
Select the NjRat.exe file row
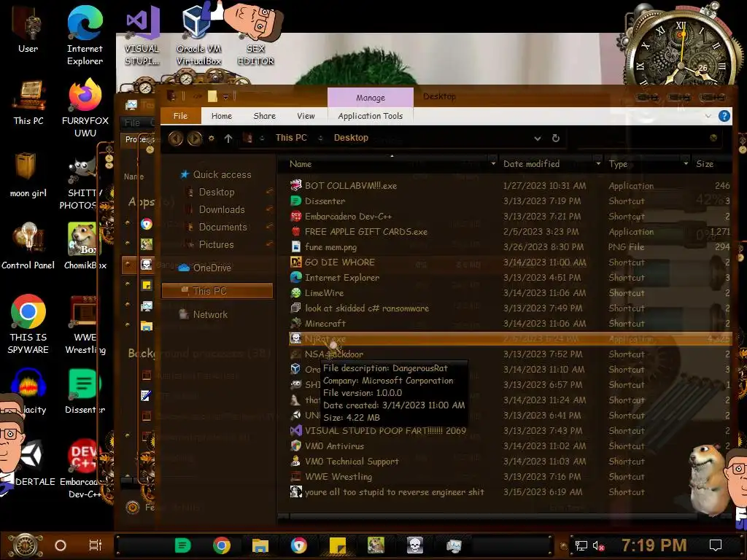click(x=510, y=338)
